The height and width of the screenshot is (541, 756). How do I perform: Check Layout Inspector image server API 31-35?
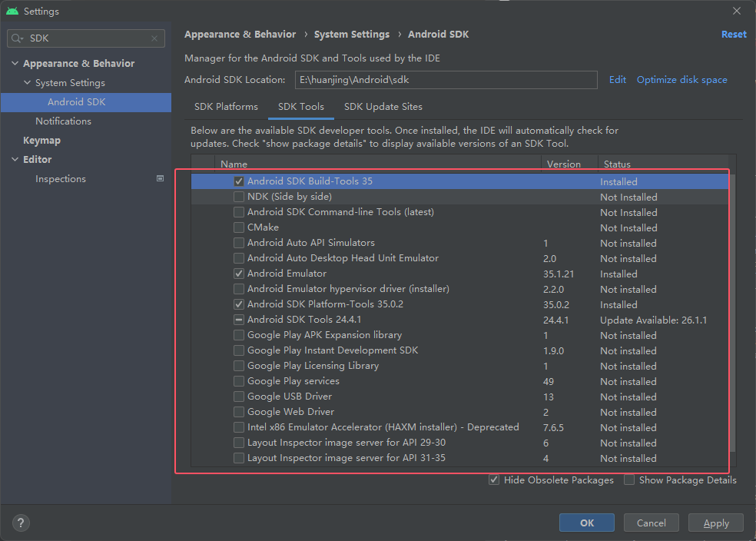pyautogui.click(x=239, y=458)
